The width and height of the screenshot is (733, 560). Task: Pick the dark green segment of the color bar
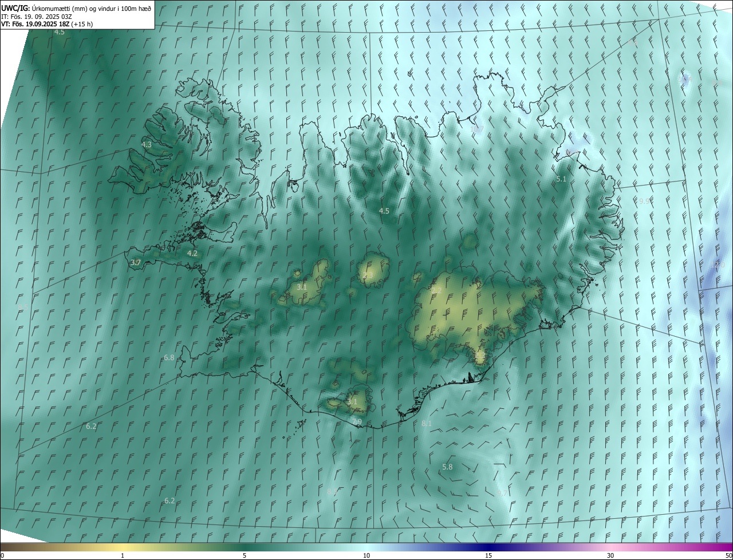pyautogui.click(x=245, y=547)
